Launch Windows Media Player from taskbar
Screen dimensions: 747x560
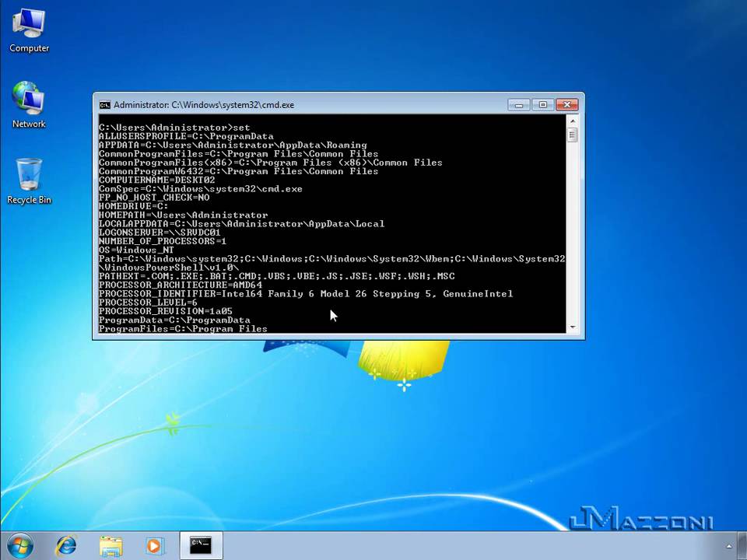coord(154,546)
